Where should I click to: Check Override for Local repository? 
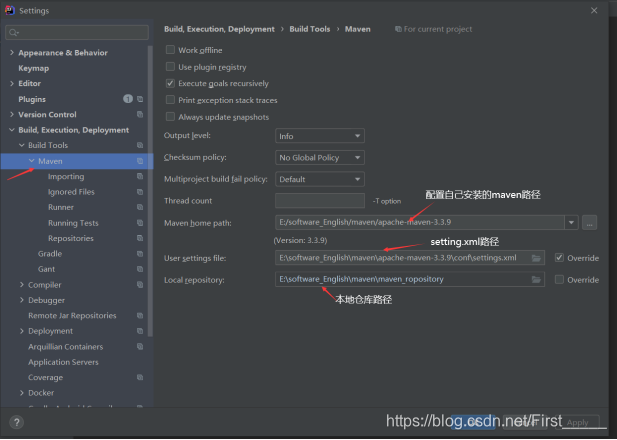tap(559, 279)
